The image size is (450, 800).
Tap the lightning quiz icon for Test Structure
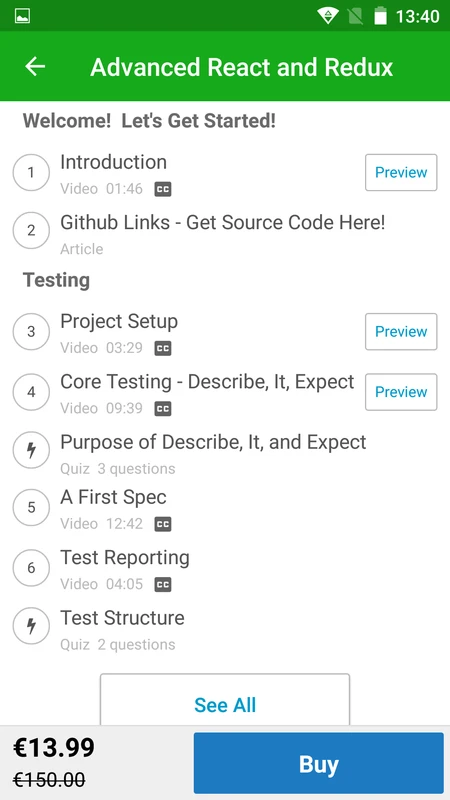[x=31, y=626]
